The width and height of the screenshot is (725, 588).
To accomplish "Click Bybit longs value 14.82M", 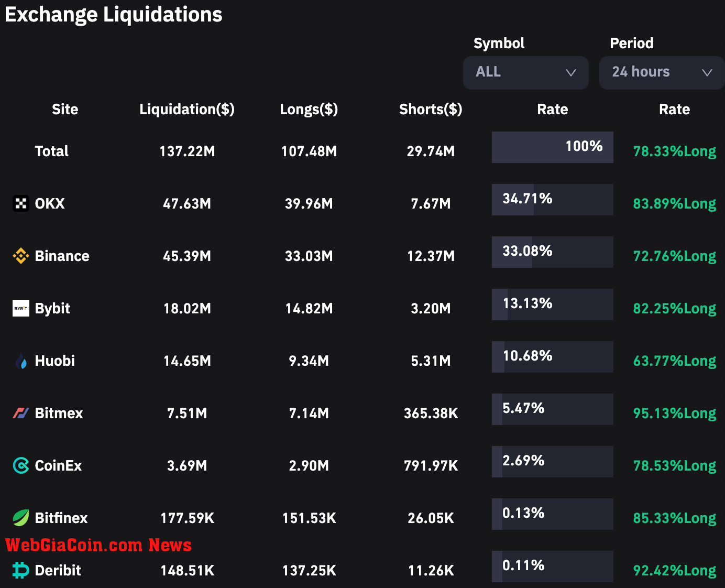I will tap(309, 308).
